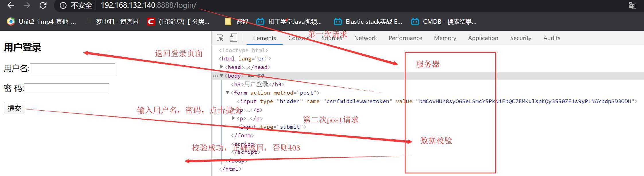644x176 pixels.
Task: Activate the DevTools inspect element picker
Action: click(x=220, y=38)
